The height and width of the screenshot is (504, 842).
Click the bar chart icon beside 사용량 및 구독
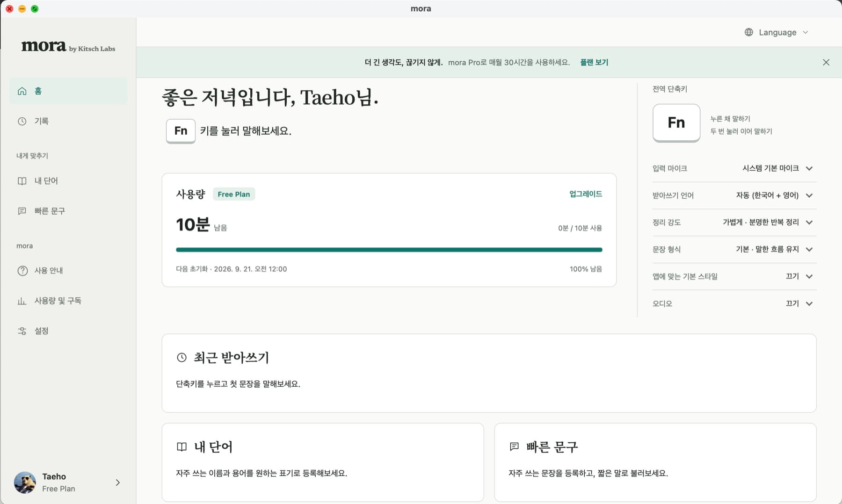tap(22, 301)
